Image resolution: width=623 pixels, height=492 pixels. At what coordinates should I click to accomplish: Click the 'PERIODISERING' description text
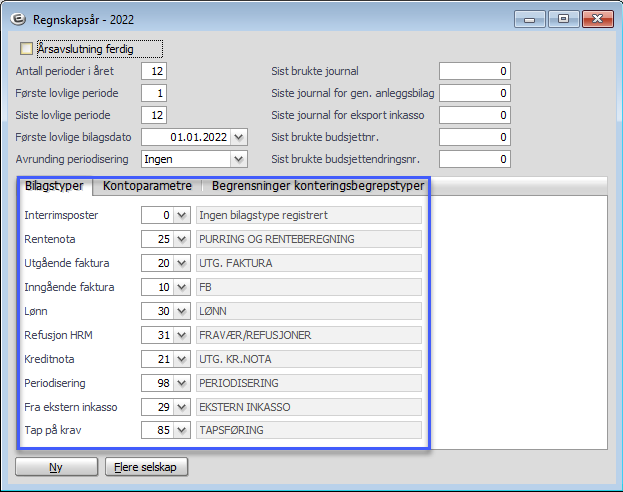[x=239, y=383]
